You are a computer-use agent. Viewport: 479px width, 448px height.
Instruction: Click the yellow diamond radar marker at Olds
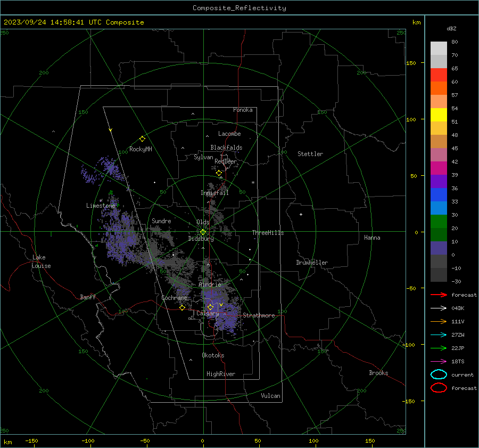click(203, 232)
